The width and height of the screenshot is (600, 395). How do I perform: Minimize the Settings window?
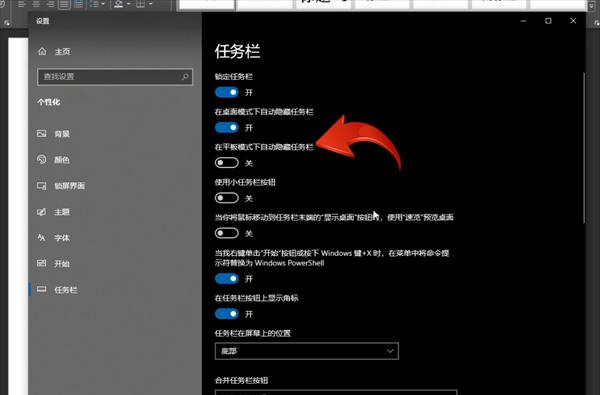coord(523,21)
